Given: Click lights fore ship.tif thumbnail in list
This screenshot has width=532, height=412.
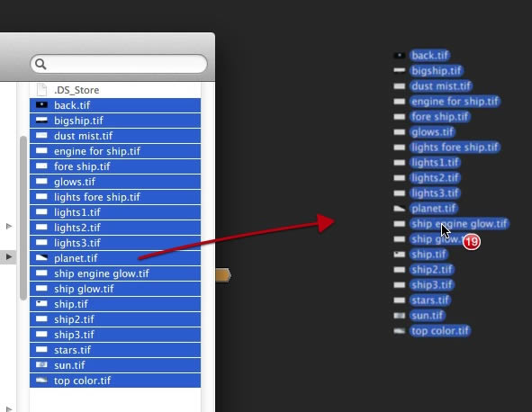Looking at the screenshot, I should point(41,196).
